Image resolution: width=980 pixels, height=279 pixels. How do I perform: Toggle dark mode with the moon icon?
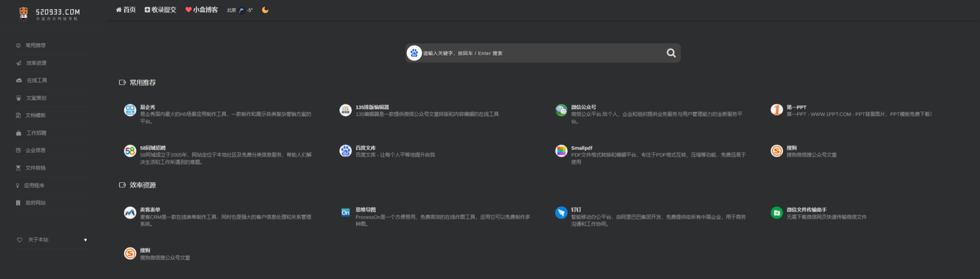tap(265, 10)
